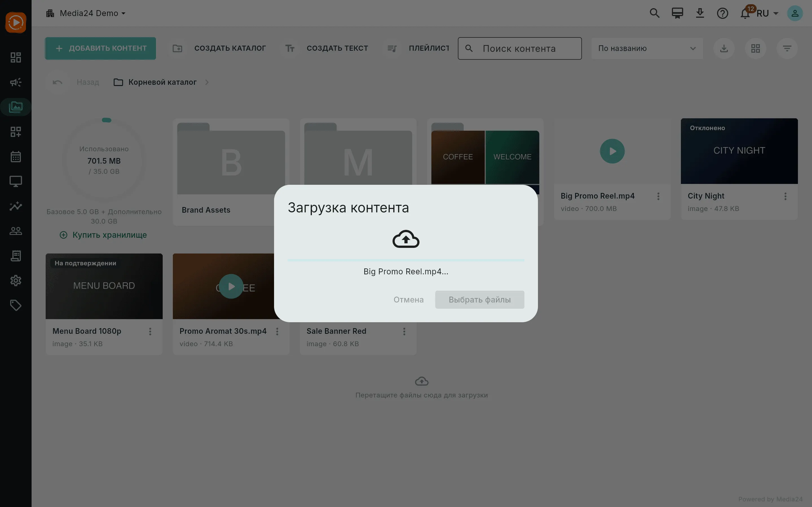The width and height of the screenshot is (812, 507).
Task: Open the analytics chart sidebar icon
Action: click(16, 206)
